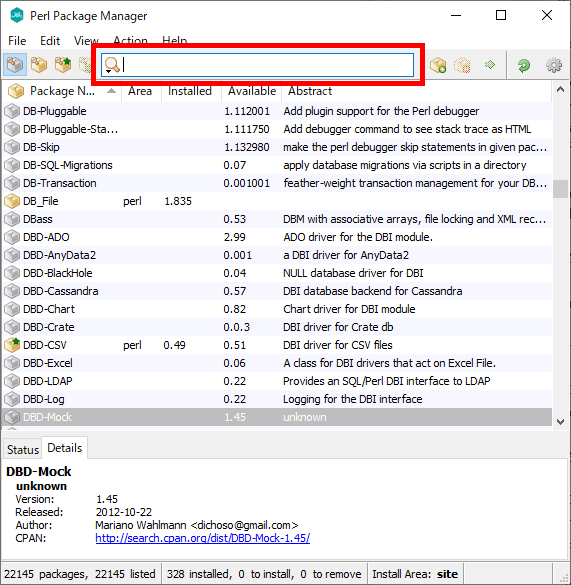Click the DB_File installed version 1.835

(178, 201)
